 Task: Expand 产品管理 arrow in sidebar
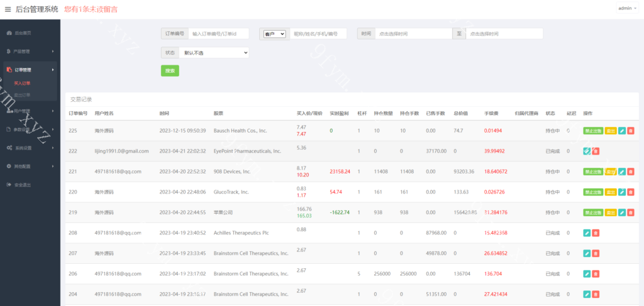(x=53, y=52)
